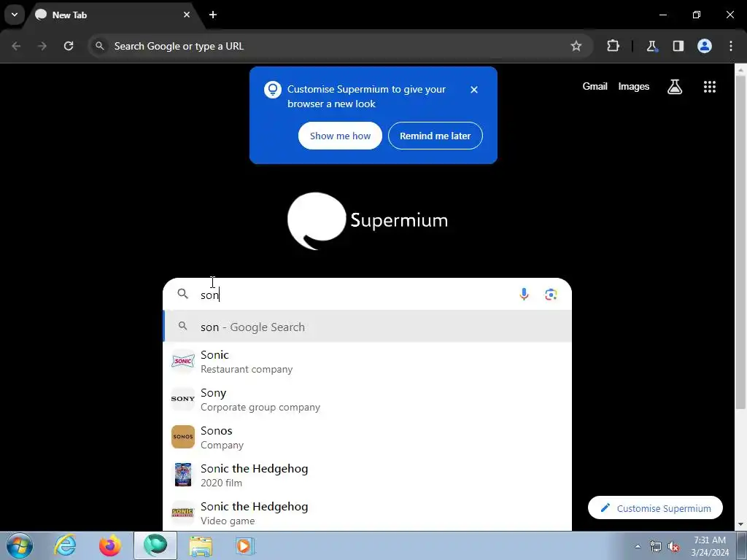The height and width of the screenshot is (560, 747).
Task: Select Sonic the Hedgehog 2020 film suggestion
Action: click(x=368, y=475)
